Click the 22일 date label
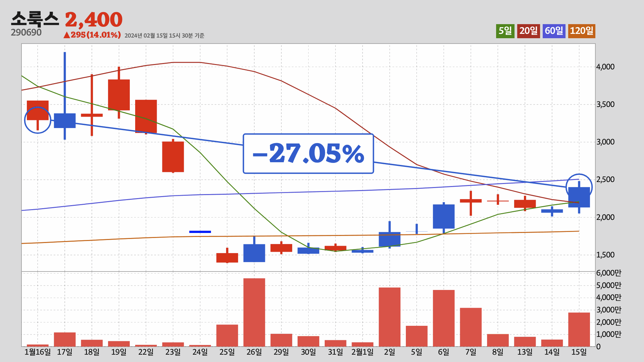 [146, 352]
